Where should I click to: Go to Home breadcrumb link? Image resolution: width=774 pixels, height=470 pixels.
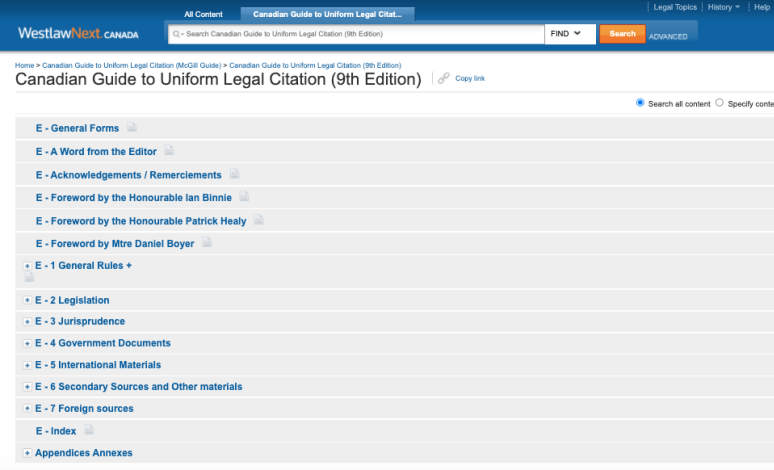pos(24,65)
